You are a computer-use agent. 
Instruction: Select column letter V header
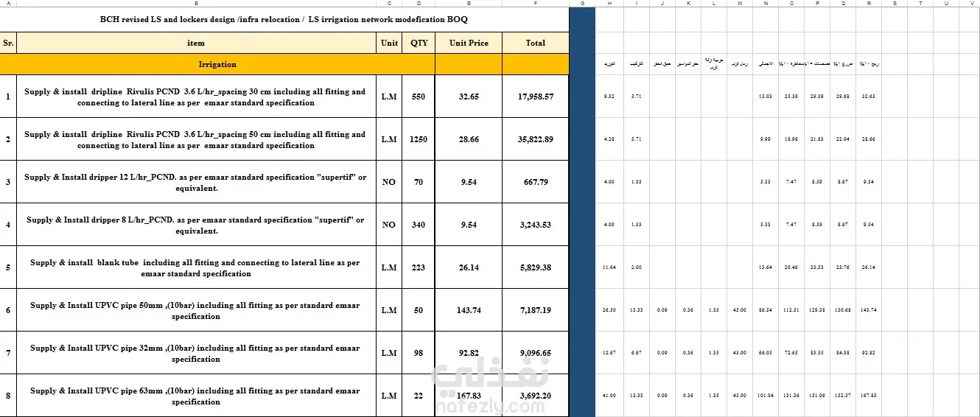(970, 4)
